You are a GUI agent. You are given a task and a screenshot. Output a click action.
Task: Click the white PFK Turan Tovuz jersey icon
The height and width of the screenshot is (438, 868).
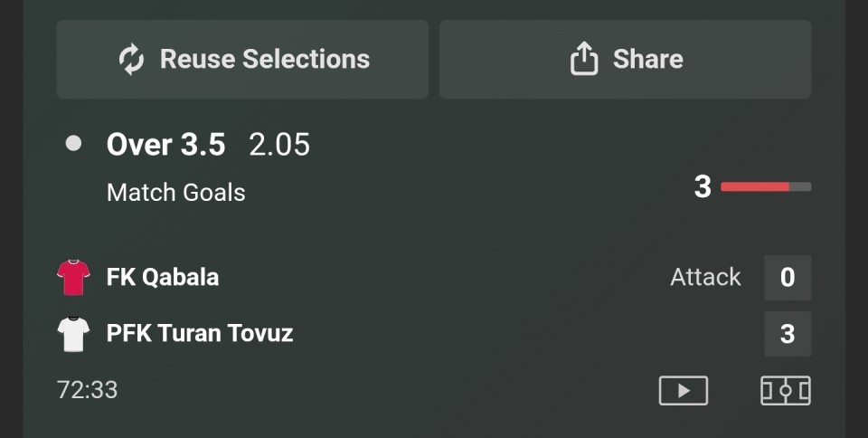tap(73, 334)
